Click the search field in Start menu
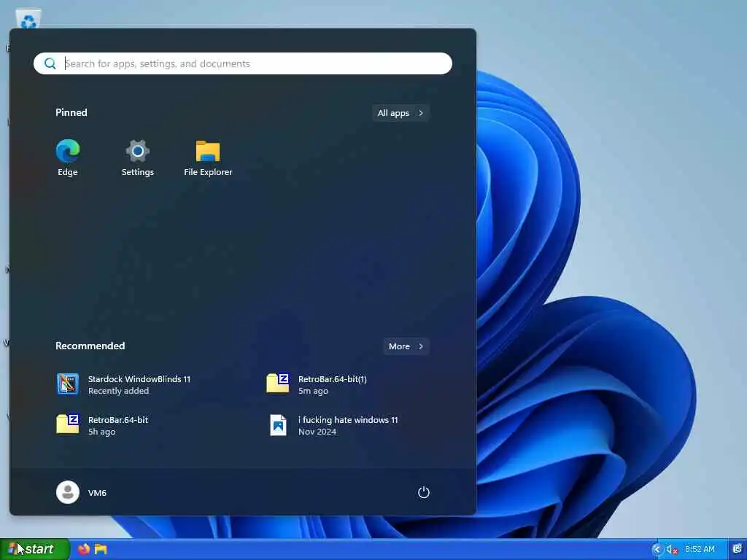The width and height of the screenshot is (747, 560). (242, 63)
